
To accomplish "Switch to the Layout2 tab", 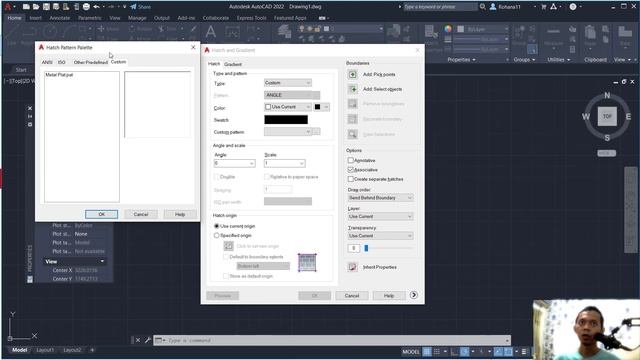I will point(72,350).
